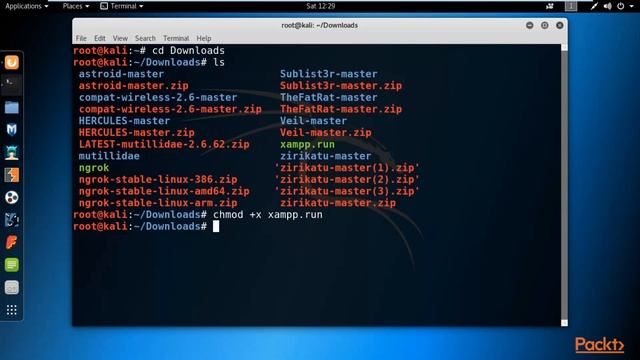Open the Search menu in terminal
This screenshot has height=360, width=640.
(x=145, y=38)
